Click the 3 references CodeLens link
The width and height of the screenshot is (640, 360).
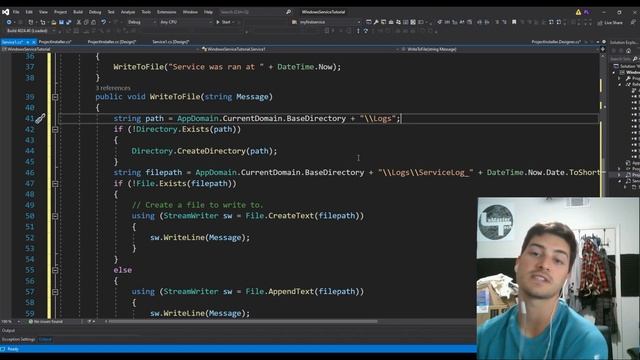pyautogui.click(x=113, y=88)
